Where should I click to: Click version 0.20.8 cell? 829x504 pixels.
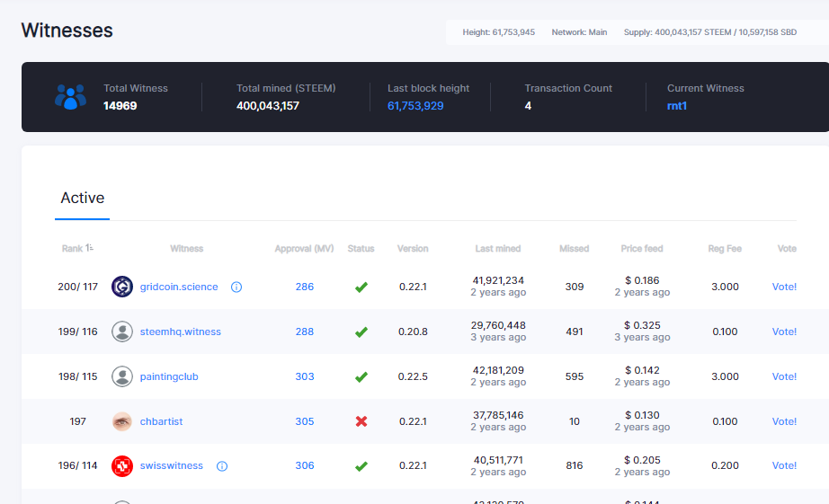413,332
